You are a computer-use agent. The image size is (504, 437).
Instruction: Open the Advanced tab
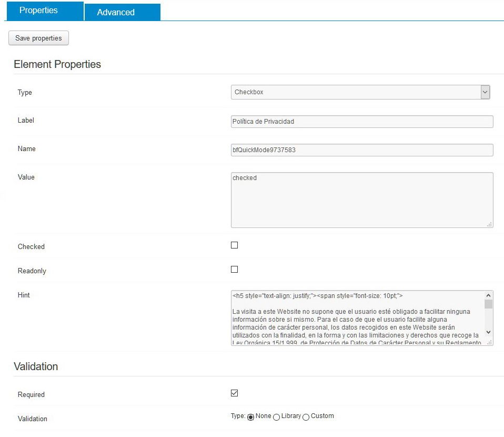click(123, 12)
